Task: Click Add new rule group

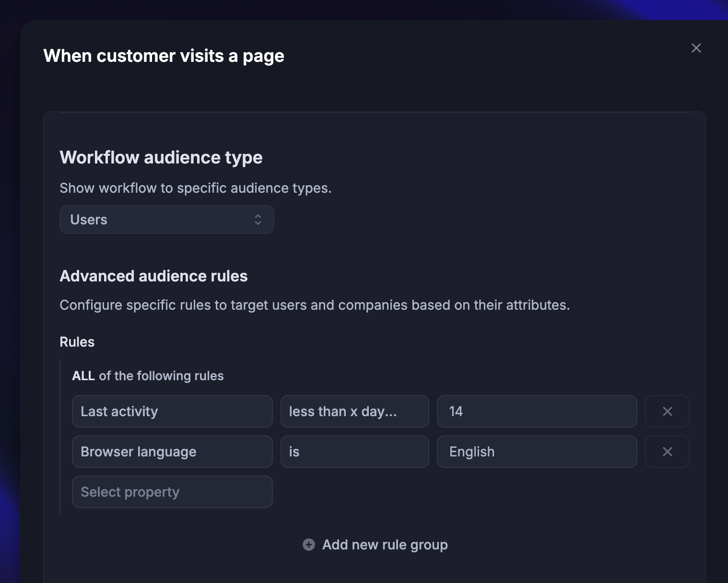Action: tap(375, 545)
